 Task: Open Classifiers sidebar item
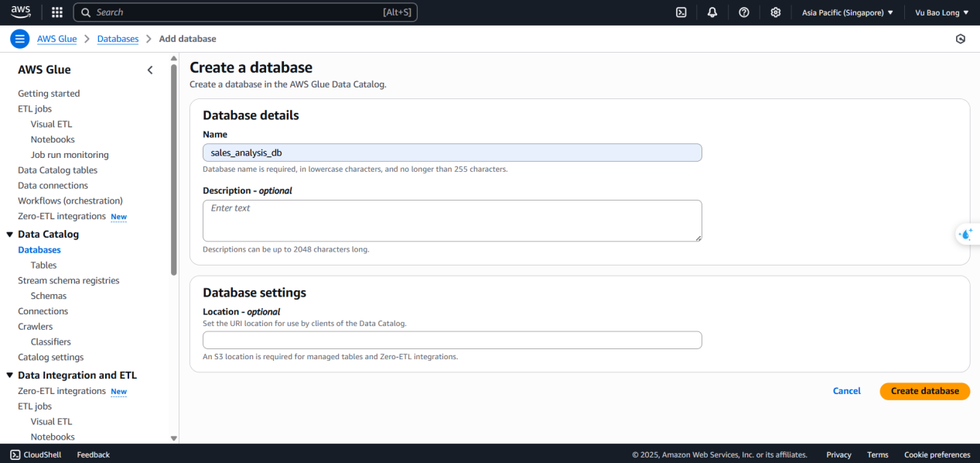(51, 341)
